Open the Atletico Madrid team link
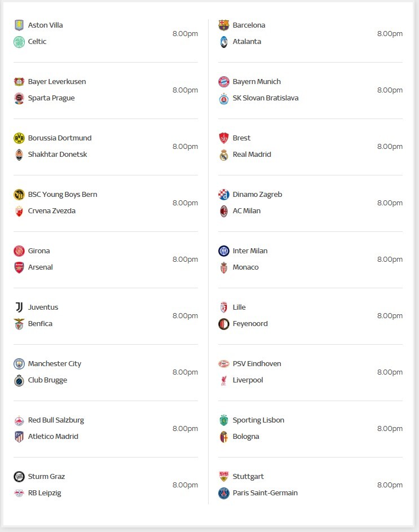The height and width of the screenshot is (532, 419). coord(53,437)
